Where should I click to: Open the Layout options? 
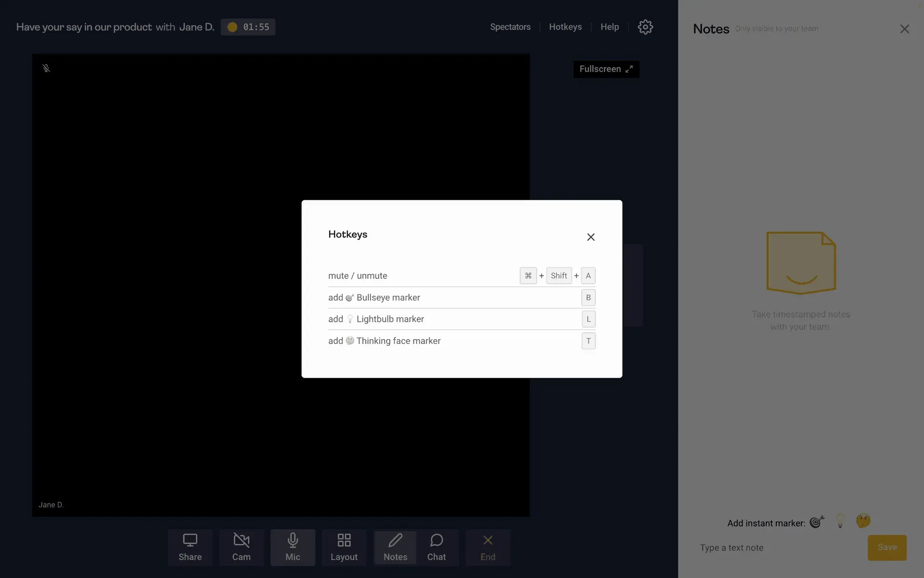pyautogui.click(x=344, y=547)
